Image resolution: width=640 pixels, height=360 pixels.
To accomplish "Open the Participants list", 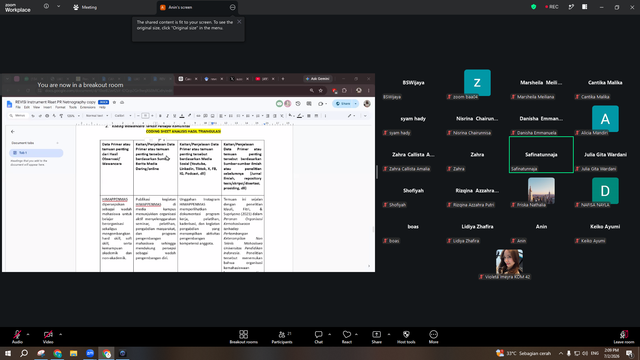I will click(282, 337).
